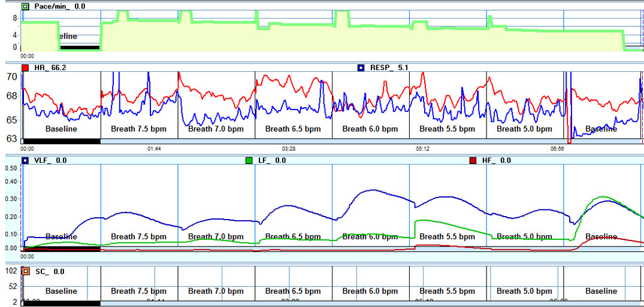The height and width of the screenshot is (307, 644).
Task: Select Breath 7.5 bpm segment in HR graph
Action: (x=139, y=129)
